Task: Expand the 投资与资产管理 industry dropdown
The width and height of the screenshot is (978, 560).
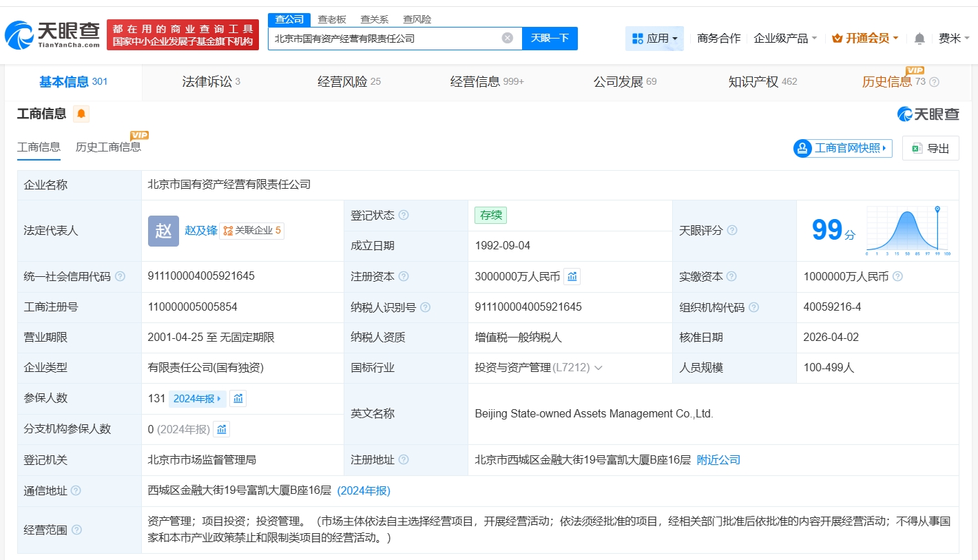Action: pyautogui.click(x=599, y=367)
